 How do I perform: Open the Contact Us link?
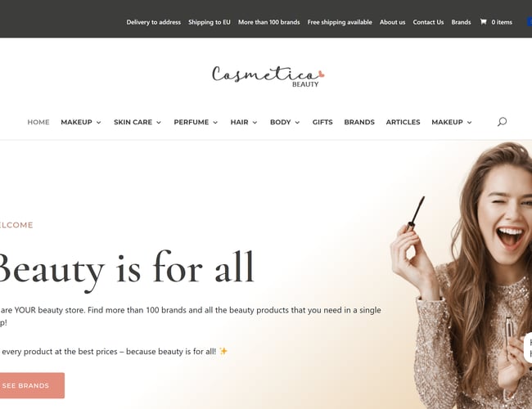428,22
